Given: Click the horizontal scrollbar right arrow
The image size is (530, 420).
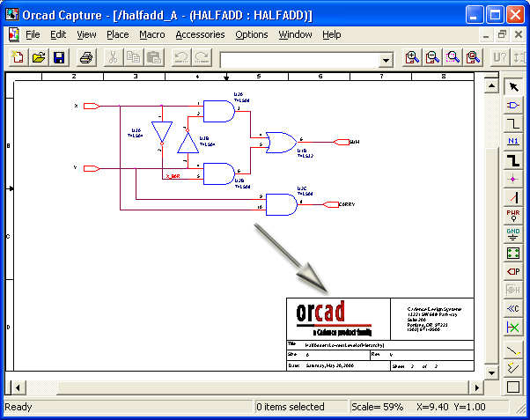Looking at the screenshot, I should pyautogui.click(x=476, y=388).
